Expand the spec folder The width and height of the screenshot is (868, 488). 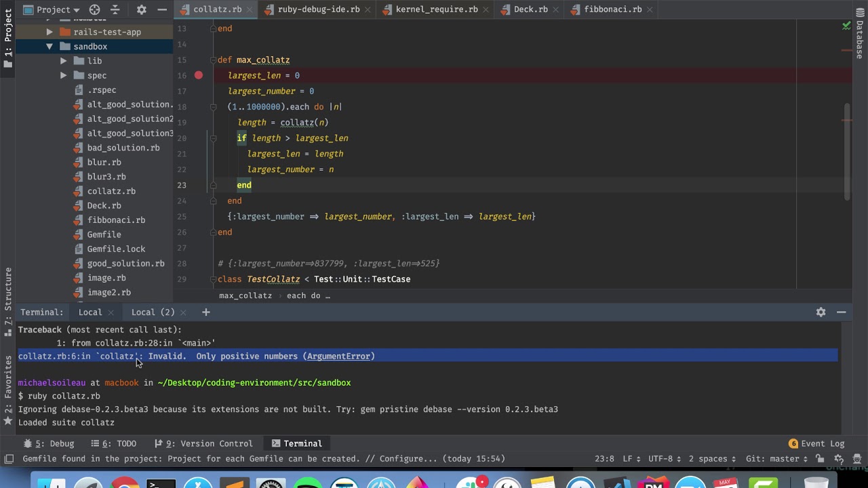[64, 75]
